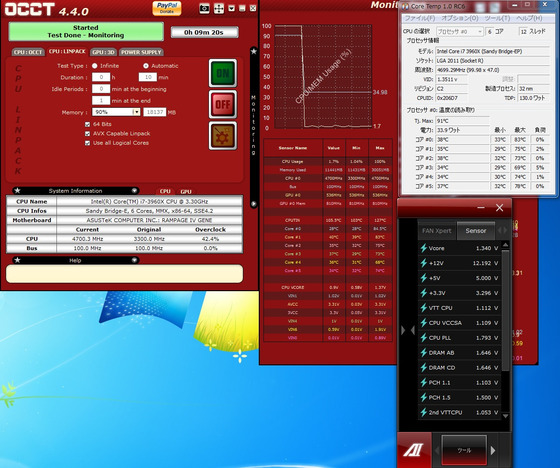The width and height of the screenshot is (560, 468).
Task: Open the オプション(O) menu in Core Temp
Action: [460, 18]
